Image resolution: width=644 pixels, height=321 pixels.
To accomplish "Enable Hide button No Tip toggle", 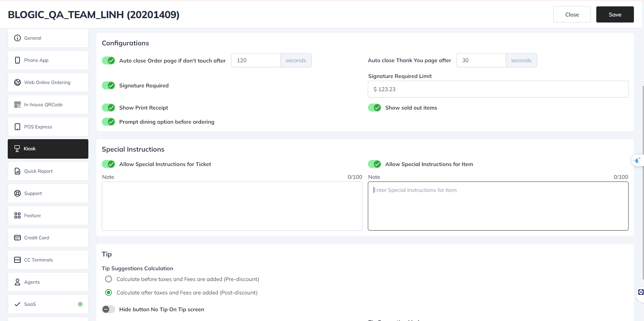I will click(x=109, y=309).
